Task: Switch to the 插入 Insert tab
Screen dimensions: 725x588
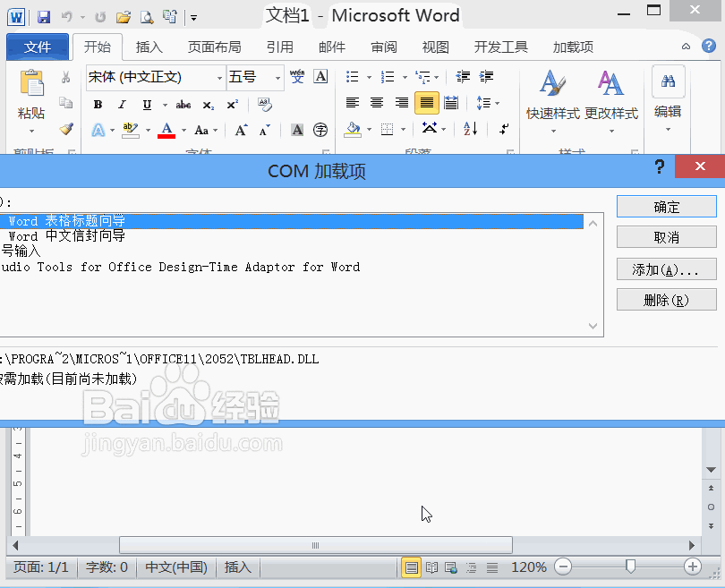Action: point(149,47)
